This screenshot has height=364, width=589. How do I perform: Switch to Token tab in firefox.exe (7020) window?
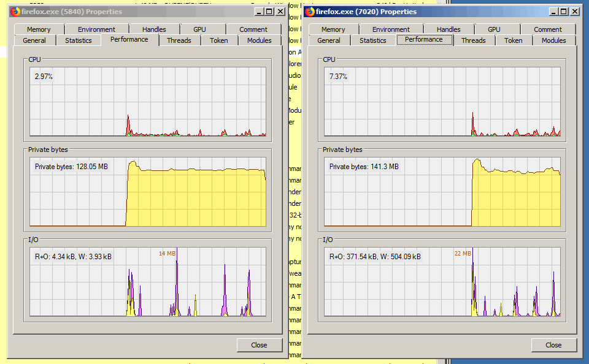pyautogui.click(x=513, y=40)
